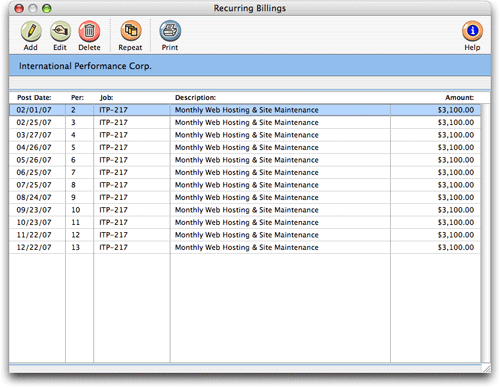
Task: Click the Per column header
Action: click(77, 98)
